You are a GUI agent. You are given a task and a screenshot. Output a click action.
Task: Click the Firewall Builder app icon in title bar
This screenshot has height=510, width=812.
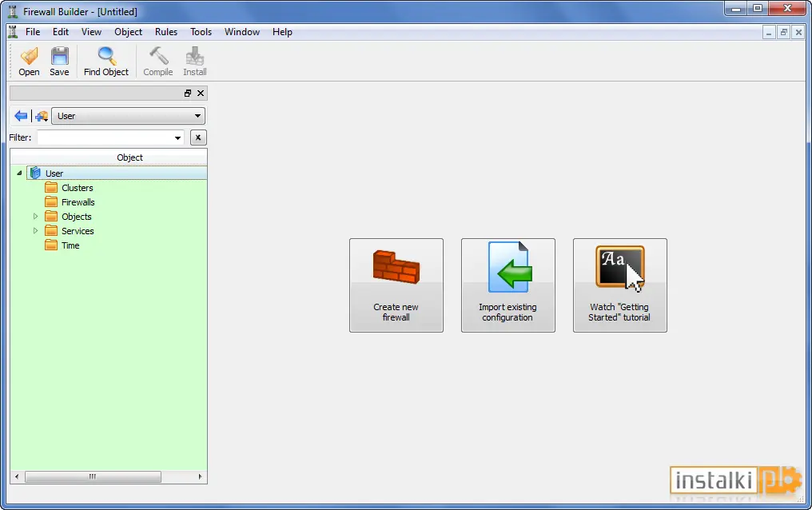[13, 11]
